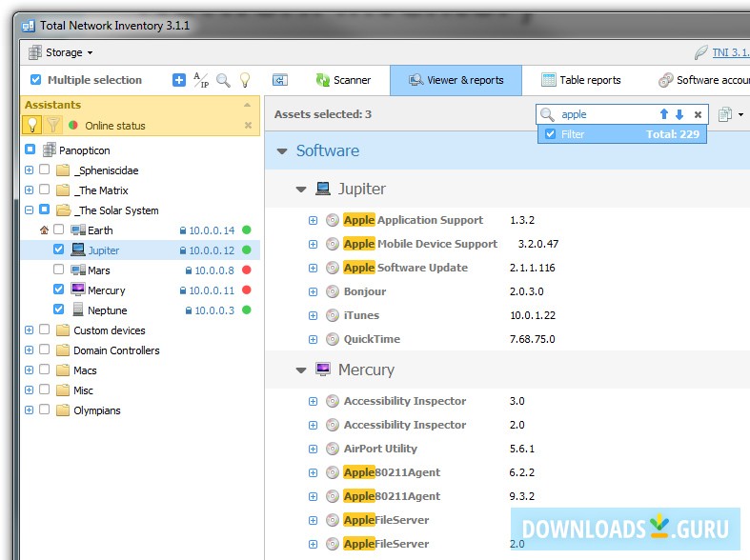Collapse the Software section header
The width and height of the screenshot is (750, 560).
tap(282, 150)
